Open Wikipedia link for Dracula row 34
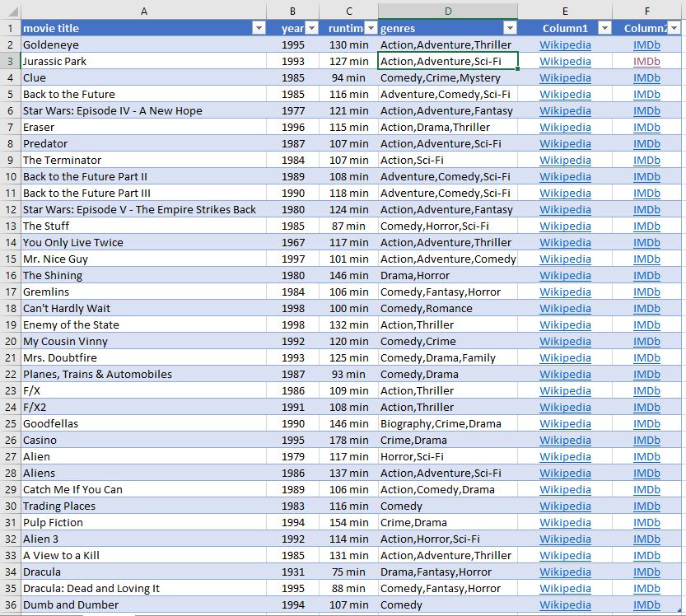 [565, 572]
